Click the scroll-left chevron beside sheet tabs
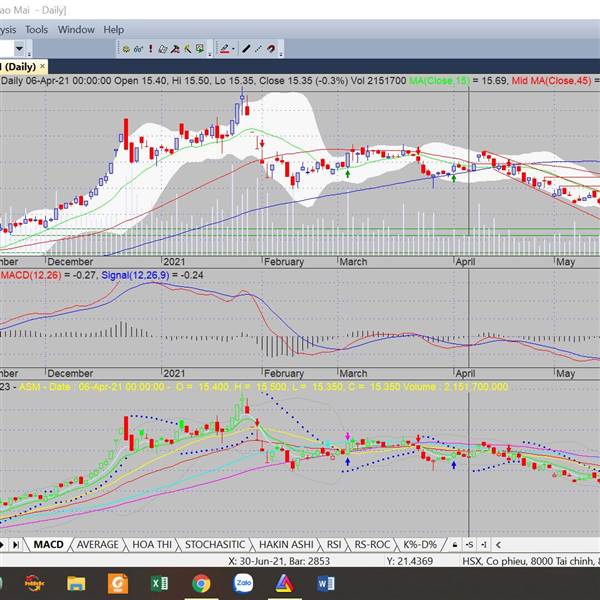600x600 pixels. (498, 545)
